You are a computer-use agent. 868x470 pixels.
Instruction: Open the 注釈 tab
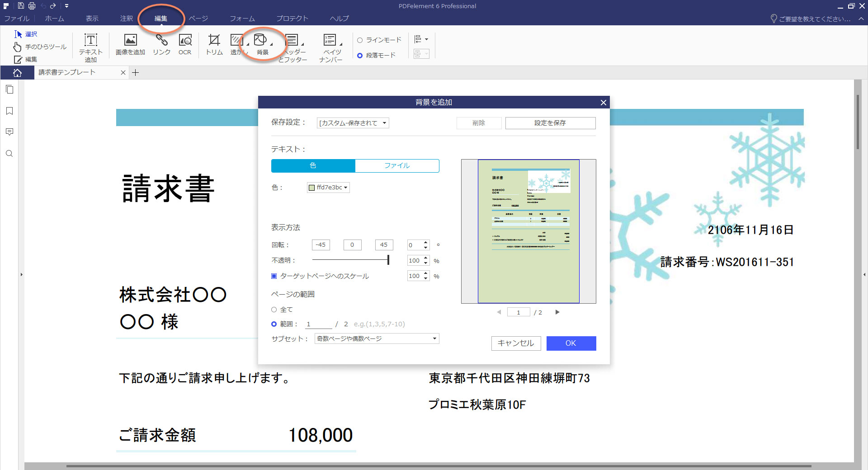[127, 19]
